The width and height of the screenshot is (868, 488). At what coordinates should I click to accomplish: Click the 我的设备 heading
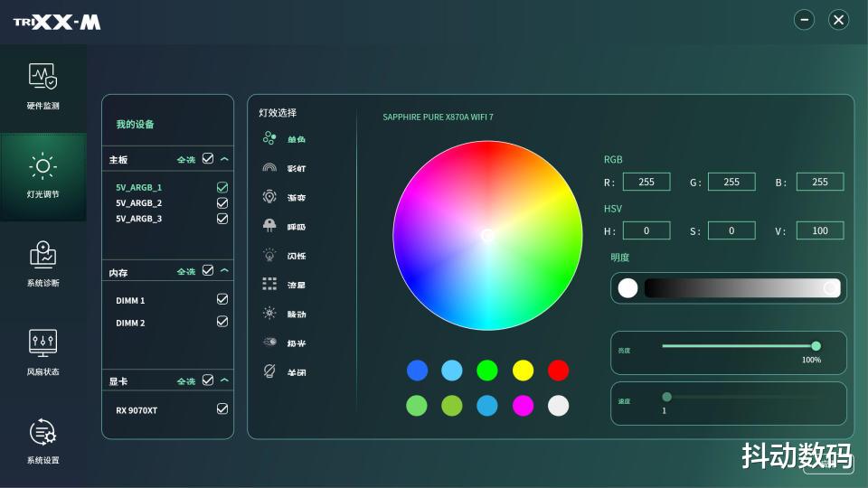pyautogui.click(x=135, y=124)
